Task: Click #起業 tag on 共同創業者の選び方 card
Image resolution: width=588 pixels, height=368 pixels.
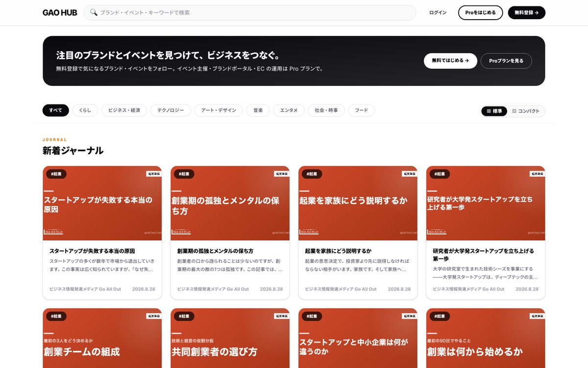Action: pyautogui.click(x=184, y=316)
